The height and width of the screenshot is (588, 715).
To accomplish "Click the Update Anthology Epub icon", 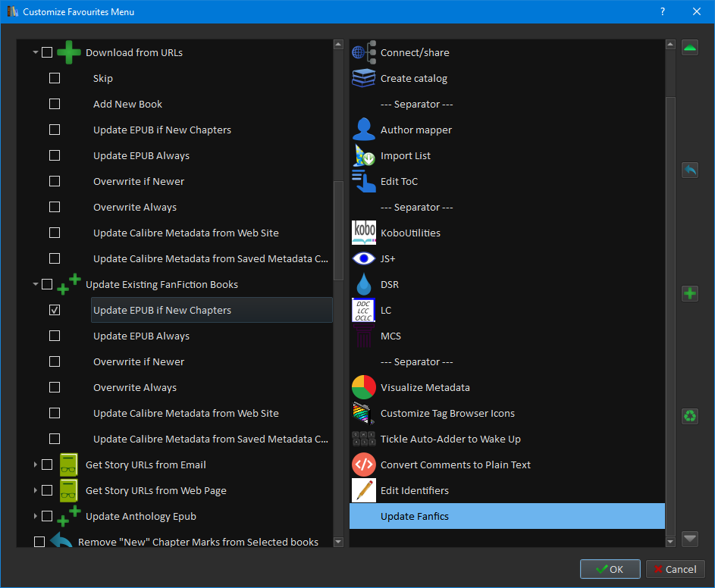I will point(69,516).
